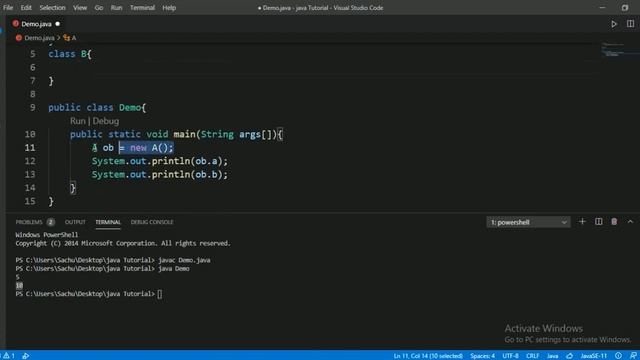640x360 pixels.
Task: Click Demo.java in the breadcrumb path
Action: (x=39, y=38)
